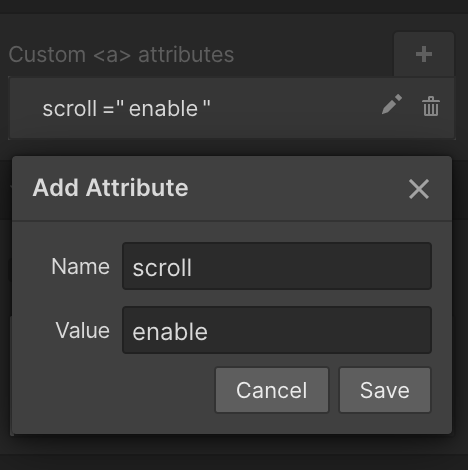Image resolution: width=468 pixels, height=470 pixels.
Task: Click the Custom <a> attributes heading
Action: (121, 54)
